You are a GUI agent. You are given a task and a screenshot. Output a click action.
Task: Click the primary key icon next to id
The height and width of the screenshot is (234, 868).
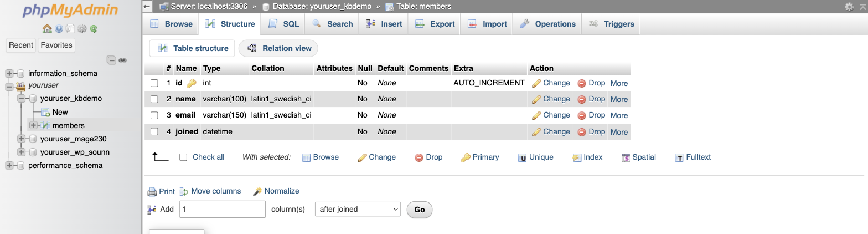click(192, 83)
